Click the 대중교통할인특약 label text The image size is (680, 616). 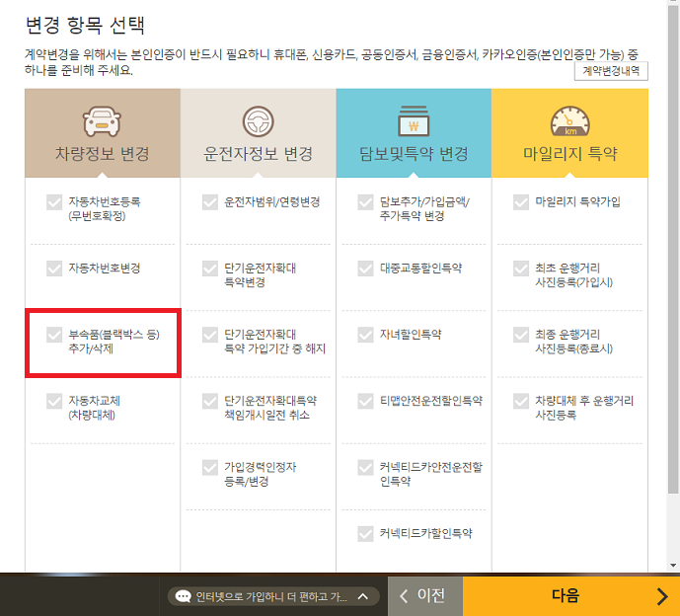click(420, 269)
